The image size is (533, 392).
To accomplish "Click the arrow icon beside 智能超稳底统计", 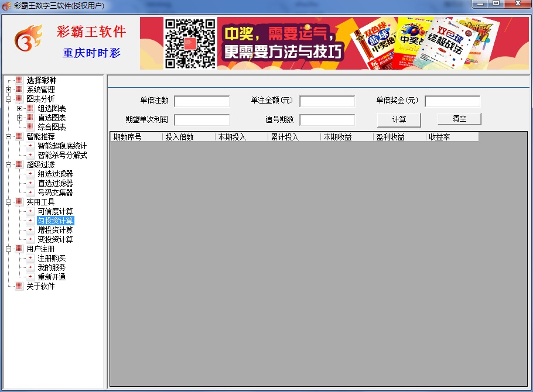I will pos(30,146).
